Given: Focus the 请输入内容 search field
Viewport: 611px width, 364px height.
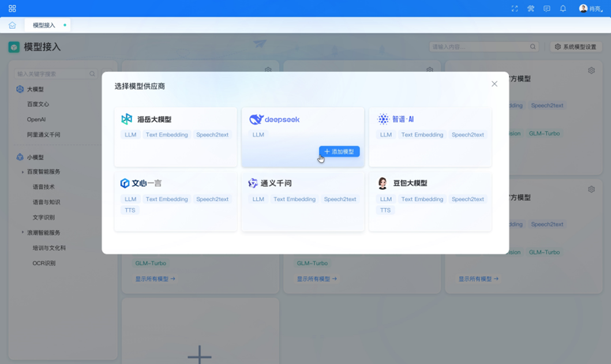Looking at the screenshot, I should tap(483, 47).
